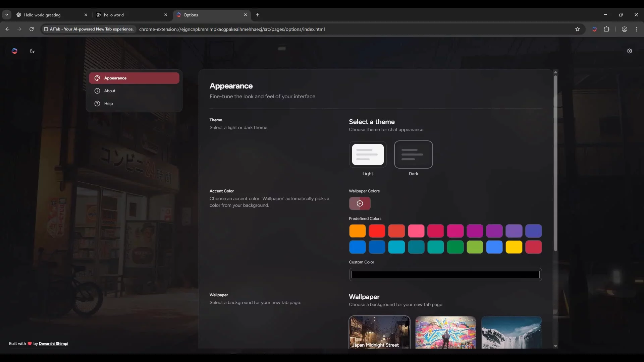Open Chrome three-dot menu
This screenshot has height=362, width=644.
tap(637, 29)
